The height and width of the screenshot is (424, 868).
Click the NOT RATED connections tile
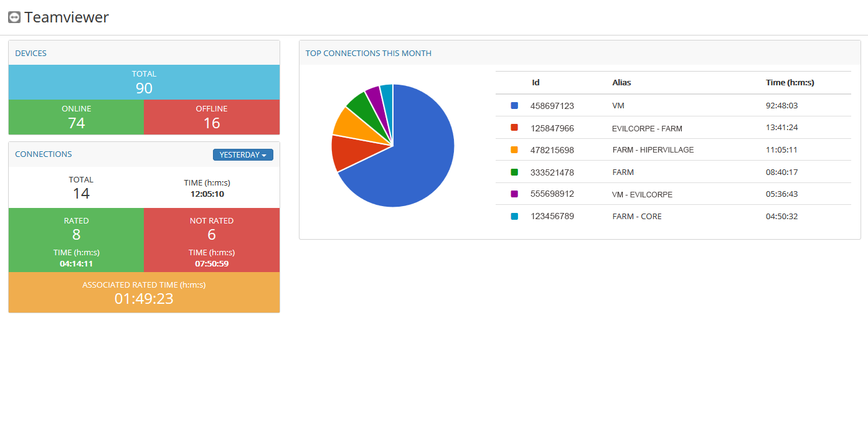(x=212, y=240)
